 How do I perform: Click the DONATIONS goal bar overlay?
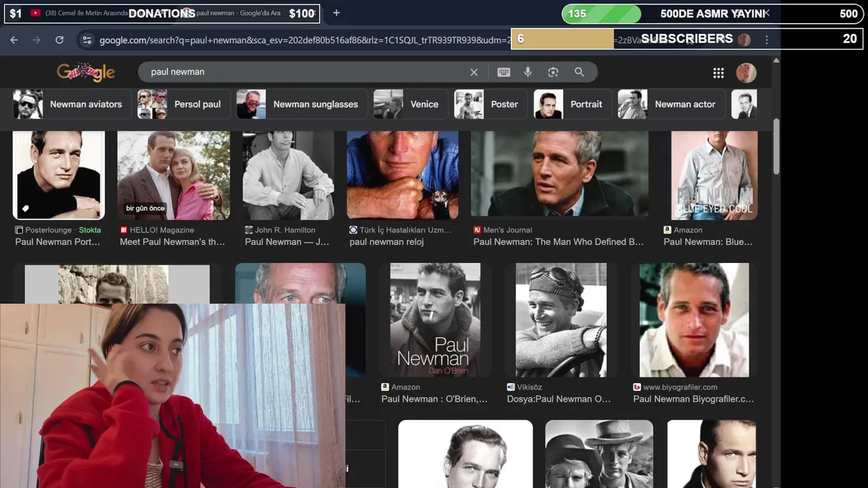tap(161, 14)
